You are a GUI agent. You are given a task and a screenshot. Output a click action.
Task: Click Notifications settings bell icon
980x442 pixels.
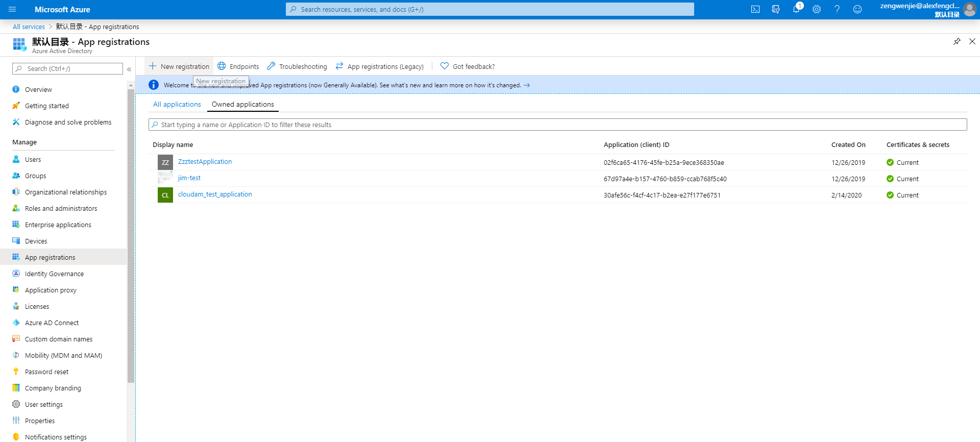click(16, 437)
